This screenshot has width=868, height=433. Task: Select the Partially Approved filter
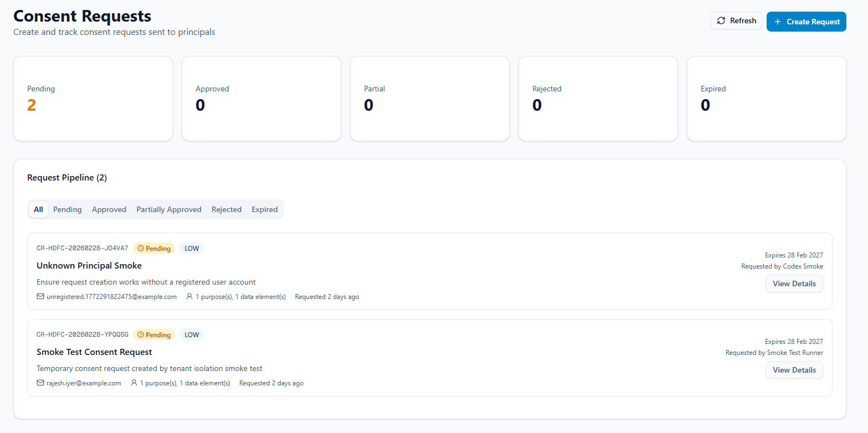click(x=168, y=209)
